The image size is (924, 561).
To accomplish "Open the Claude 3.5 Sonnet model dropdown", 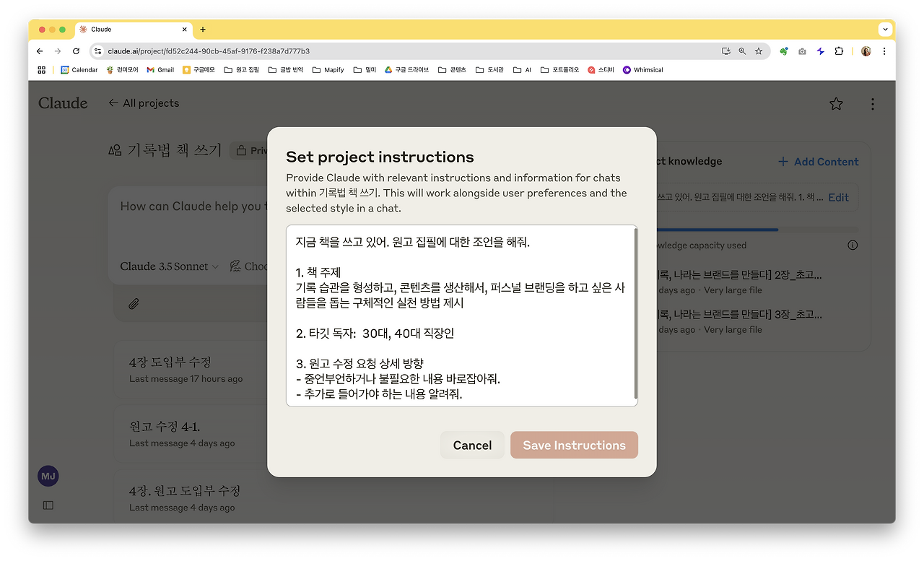I will (x=168, y=266).
